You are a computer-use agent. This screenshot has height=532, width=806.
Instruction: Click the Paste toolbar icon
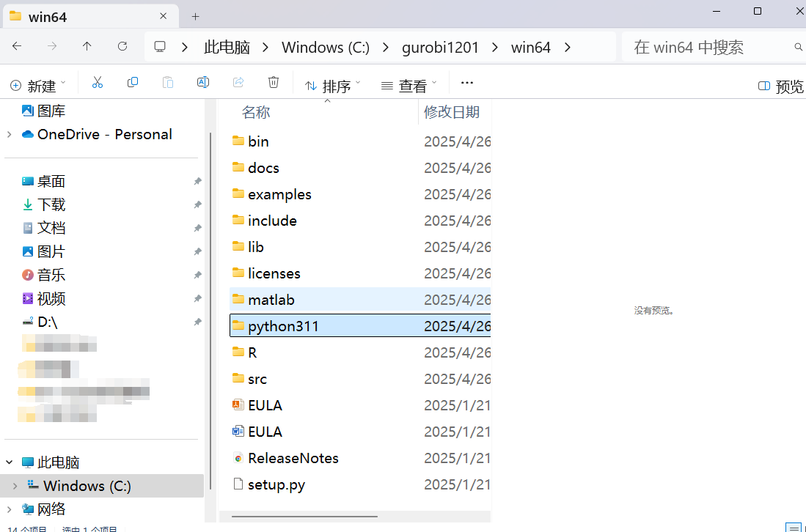(x=167, y=82)
